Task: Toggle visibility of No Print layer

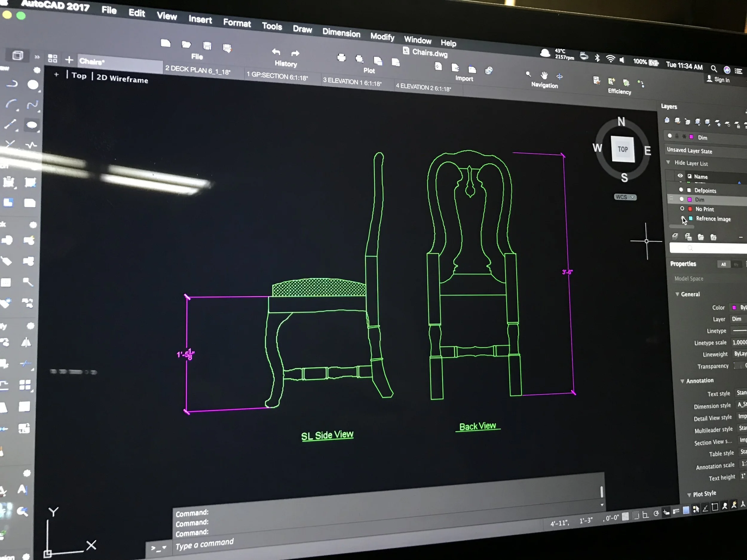Action: pos(682,208)
